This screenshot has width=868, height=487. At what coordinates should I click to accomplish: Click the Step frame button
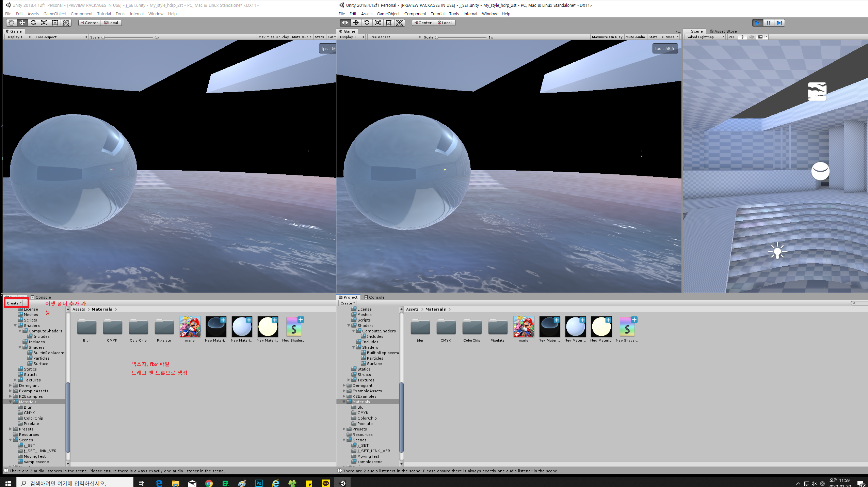pos(779,23)
